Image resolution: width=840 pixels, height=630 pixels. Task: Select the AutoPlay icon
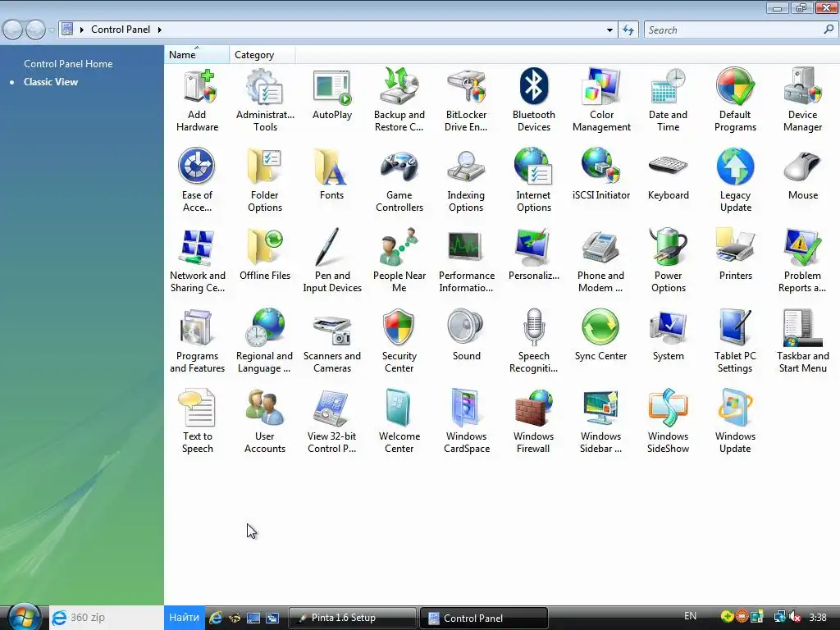pyautogui.click(x=332, y=94)
